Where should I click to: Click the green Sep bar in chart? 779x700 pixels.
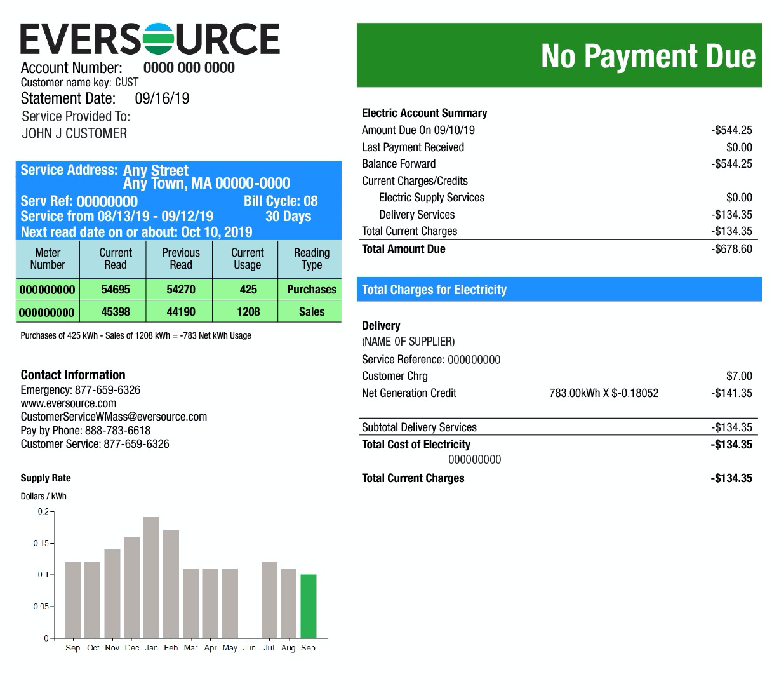pos(308,606)
